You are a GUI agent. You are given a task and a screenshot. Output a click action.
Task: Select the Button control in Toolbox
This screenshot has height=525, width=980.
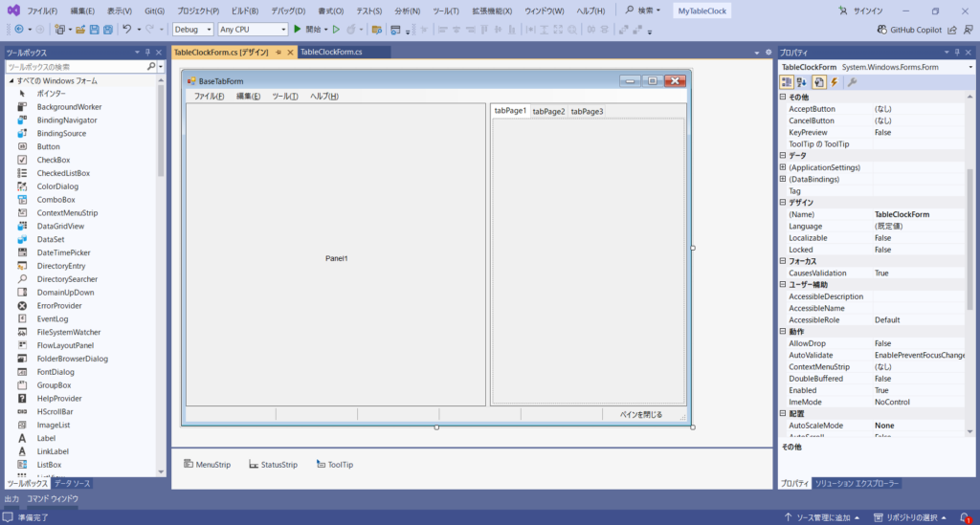point(48,146)
